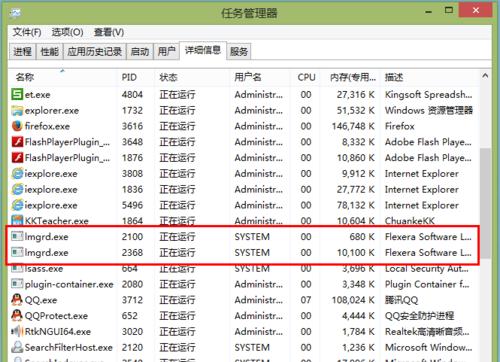Click the first FlashPlayerPlugin icon, PID 3648
This screenshot has height=362, width=500.
point(17,142)
